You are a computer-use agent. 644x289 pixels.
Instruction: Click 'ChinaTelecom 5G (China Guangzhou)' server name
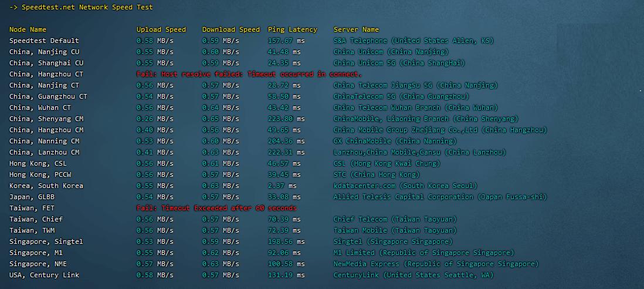click(x=401, y=96)
